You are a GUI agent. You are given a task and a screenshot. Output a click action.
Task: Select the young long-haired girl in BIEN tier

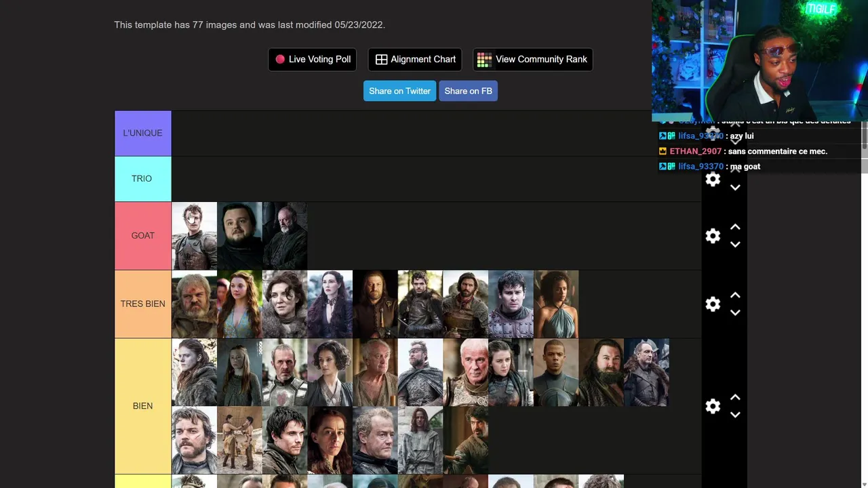point(239,372)
